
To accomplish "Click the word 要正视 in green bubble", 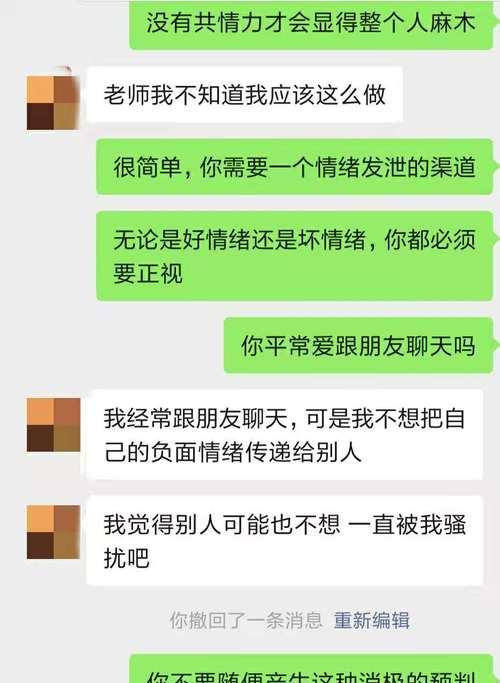I will pos(148,274).
